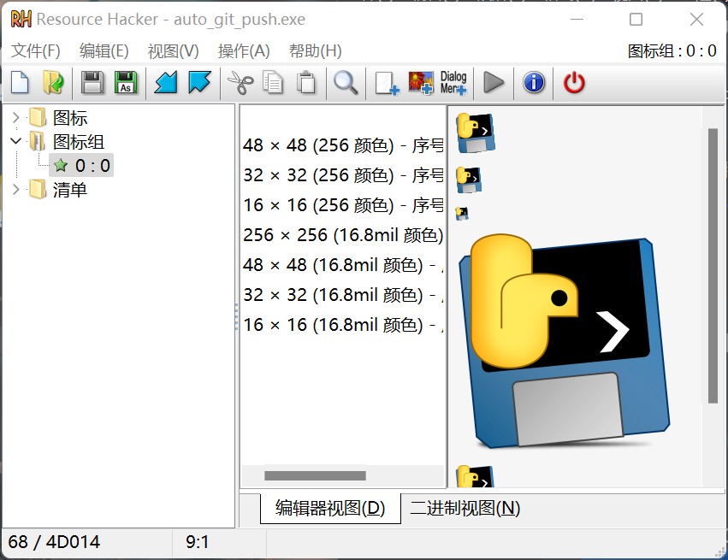
Task: Open a file with the folder icon
Action: [x=53, y=83]
